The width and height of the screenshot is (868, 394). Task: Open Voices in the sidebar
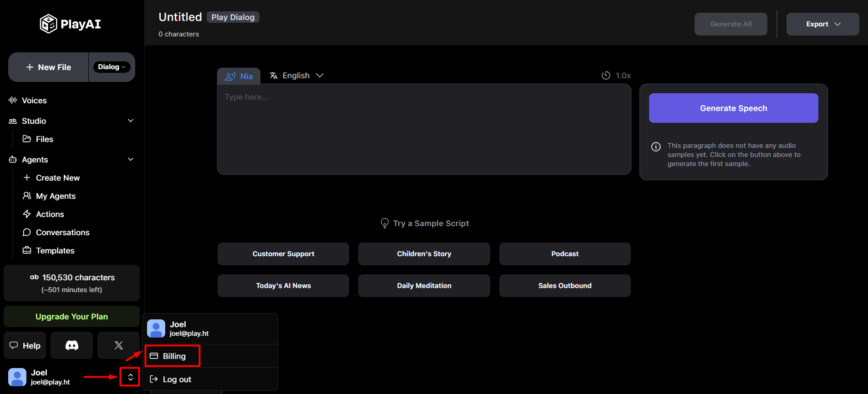click(x=34, y=100)
